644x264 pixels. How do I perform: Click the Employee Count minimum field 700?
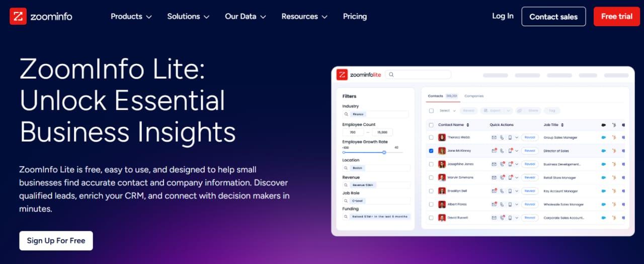tap(353, 133)
